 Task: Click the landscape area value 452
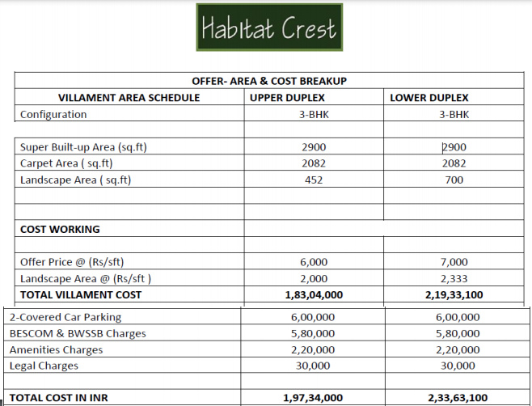314,180
